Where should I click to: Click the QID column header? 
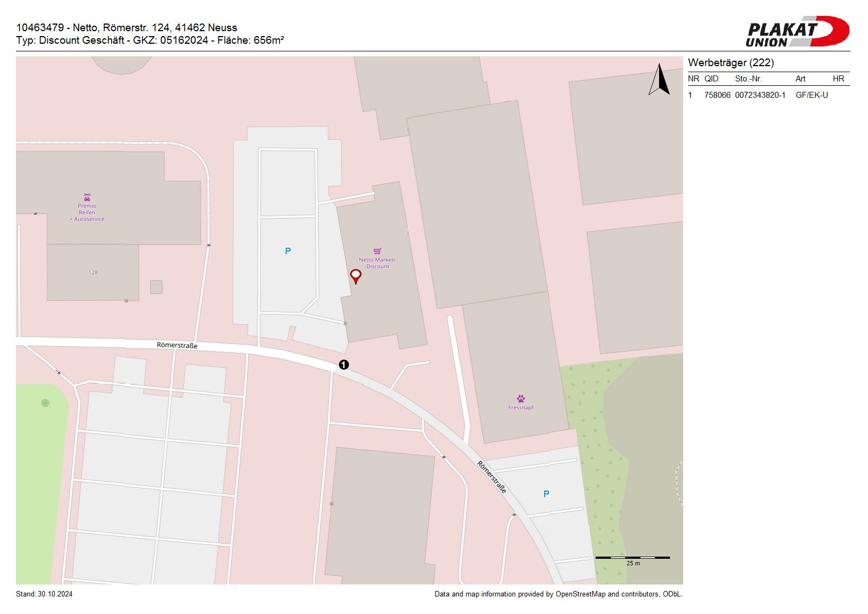(x=711, y=79)
